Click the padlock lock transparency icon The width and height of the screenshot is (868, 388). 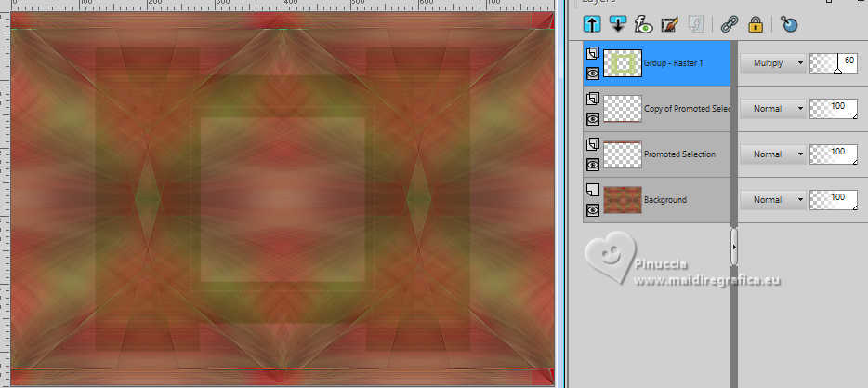point(755,24)
